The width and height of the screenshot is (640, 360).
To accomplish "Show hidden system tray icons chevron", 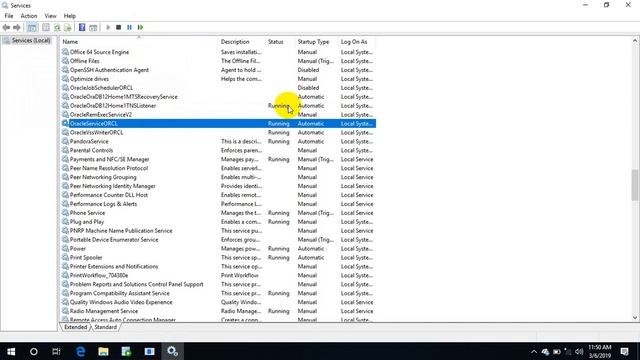I will (533, 351).
